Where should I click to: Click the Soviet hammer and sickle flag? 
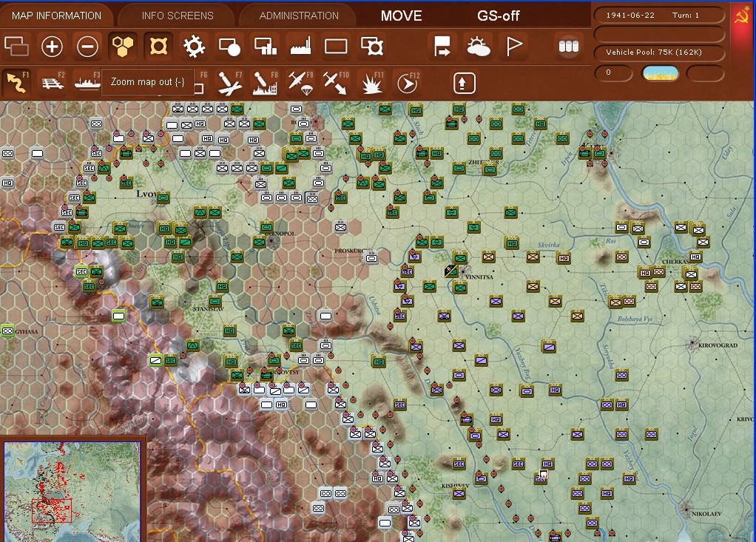pos(743,17)
